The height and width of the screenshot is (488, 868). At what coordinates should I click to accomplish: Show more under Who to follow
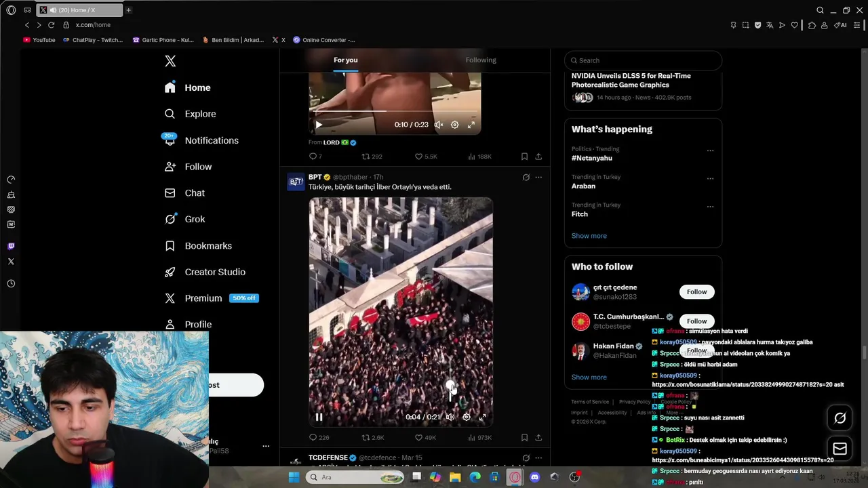pos(589,378)
